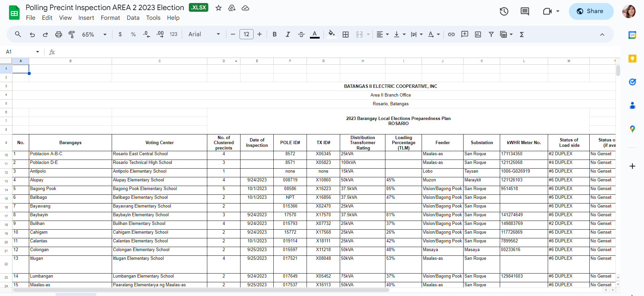Insert a link
Image resolution: width=644 pixels, height=296 pixels.
coord(451,34)
